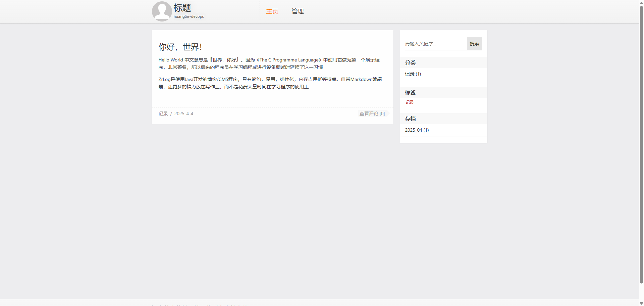This screenshot has width=644, height=306.
Task: Click the blog avatar image
Action: click(x=162, y=11)
